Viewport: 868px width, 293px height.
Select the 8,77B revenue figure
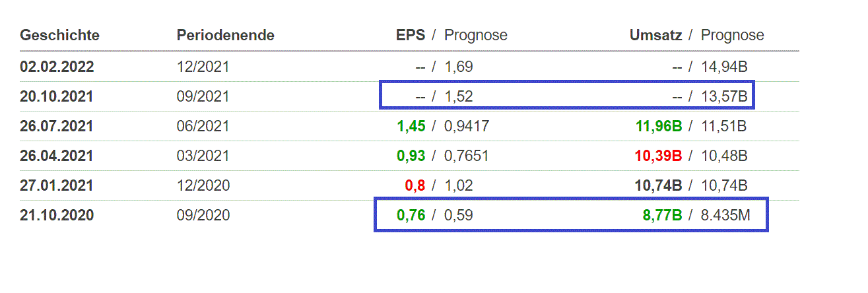point(662,215)
